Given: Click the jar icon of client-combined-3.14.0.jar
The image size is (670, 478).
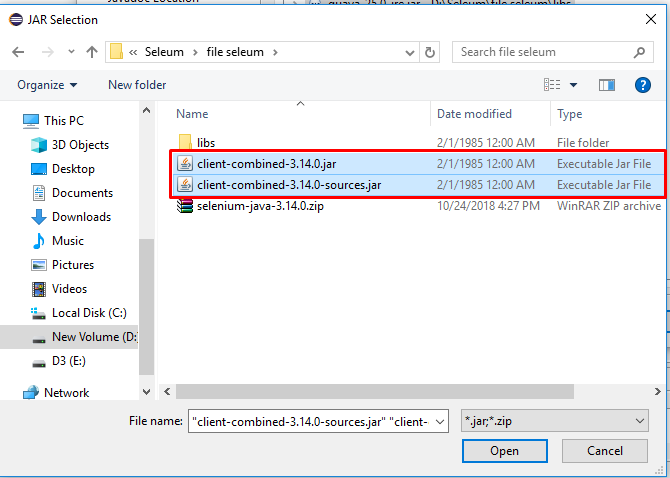Looking at the screenshot, I should (x=185, y=164).
